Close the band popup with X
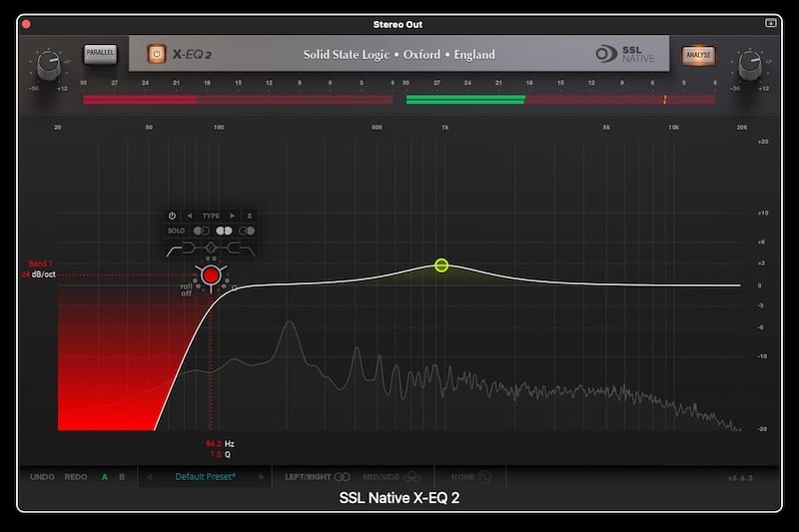This screenshot has width=799, height=532. click(x=249, y=216)
